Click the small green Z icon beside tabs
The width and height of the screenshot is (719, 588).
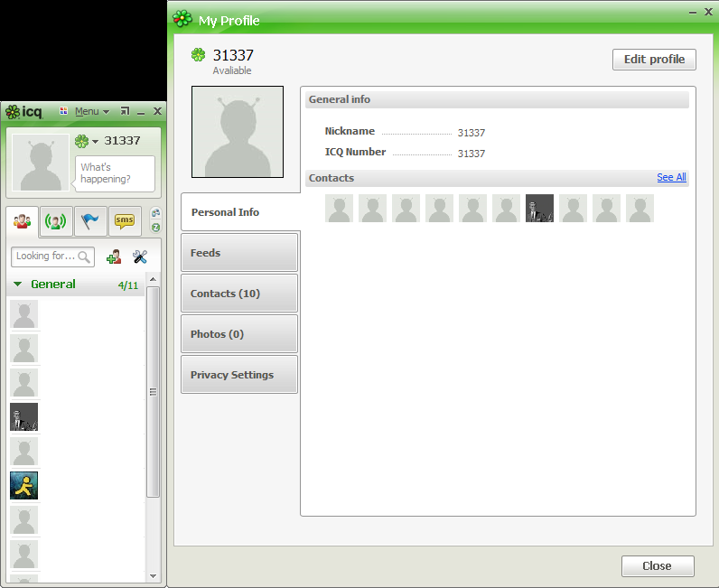coord(156,228)
